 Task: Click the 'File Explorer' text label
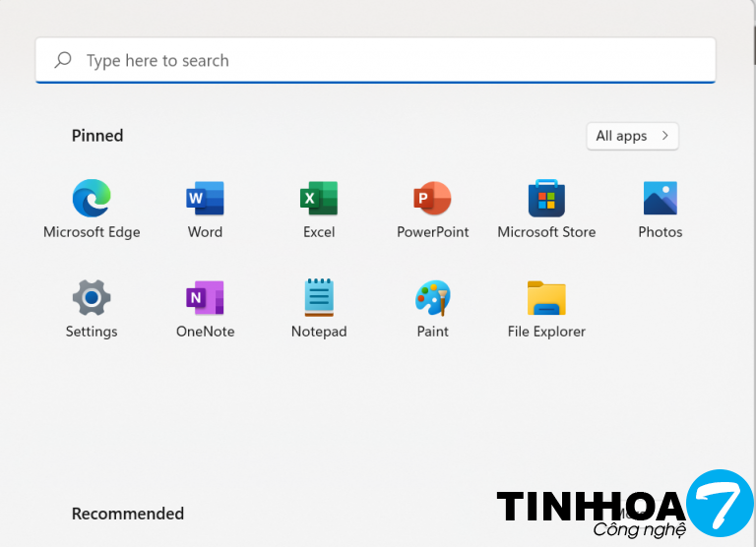[x=546, y=332]
